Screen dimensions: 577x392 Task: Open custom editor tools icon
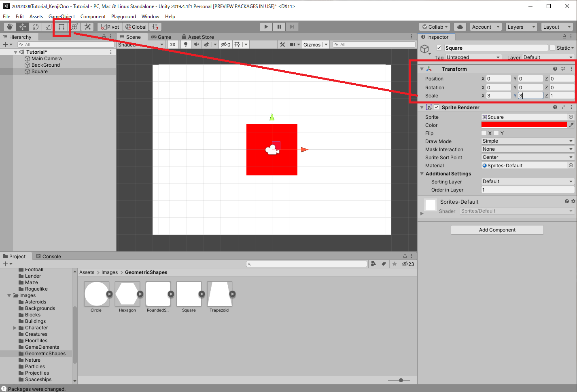(x=87, y=27)
